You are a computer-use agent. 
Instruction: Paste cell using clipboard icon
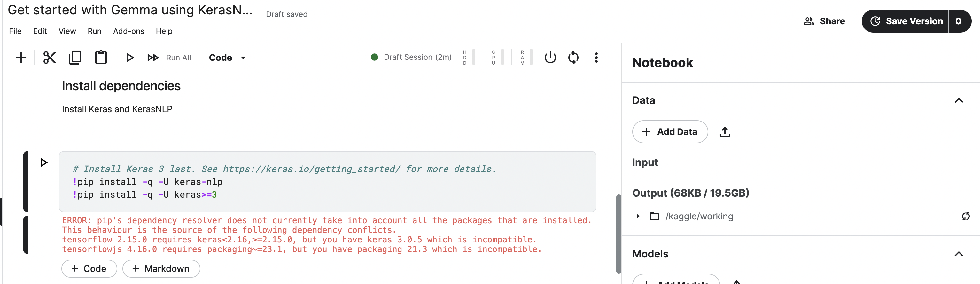(x=101, y=58)
